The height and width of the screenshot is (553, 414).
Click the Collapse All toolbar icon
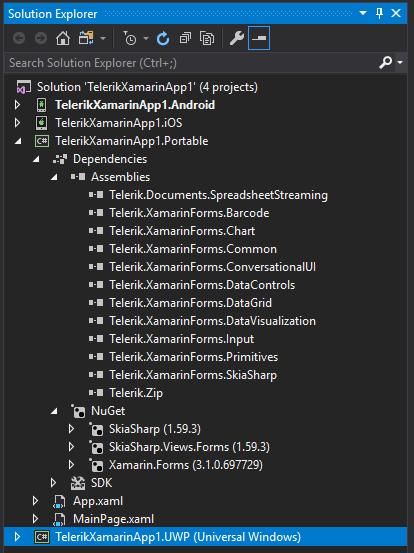[185, 38]
